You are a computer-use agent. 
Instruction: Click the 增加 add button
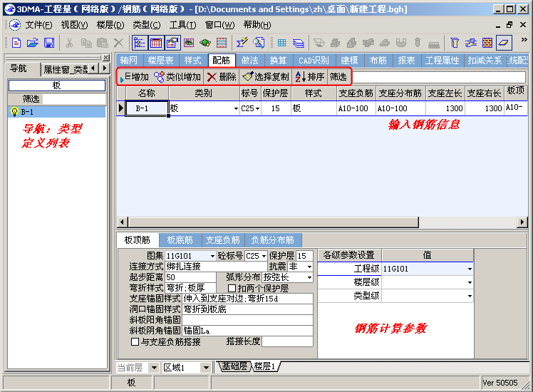[x=134, y=77]
